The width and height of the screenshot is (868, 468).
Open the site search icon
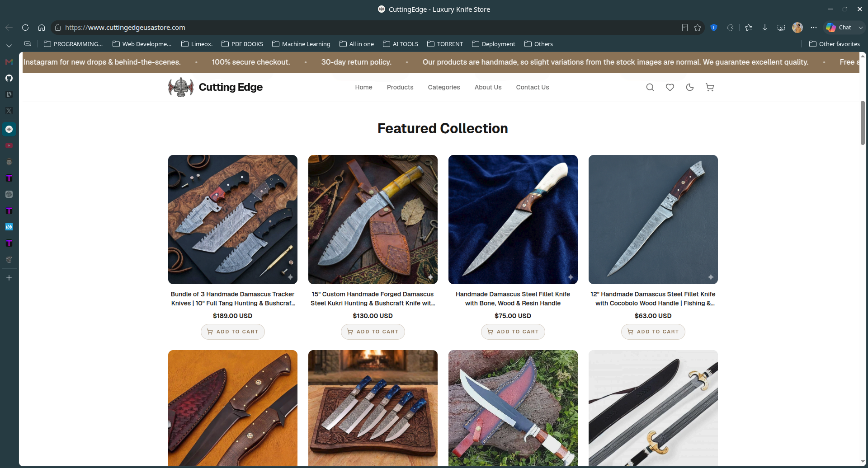coord(650,87)
